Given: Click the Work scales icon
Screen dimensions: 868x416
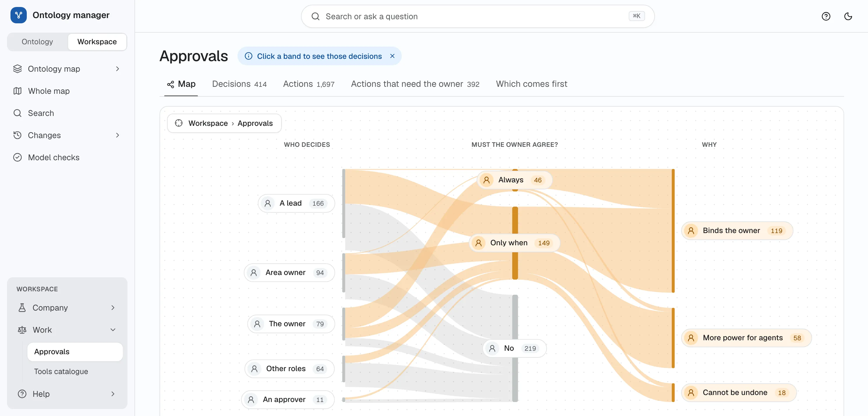Looking at the screenshot, I should (22, 330).
